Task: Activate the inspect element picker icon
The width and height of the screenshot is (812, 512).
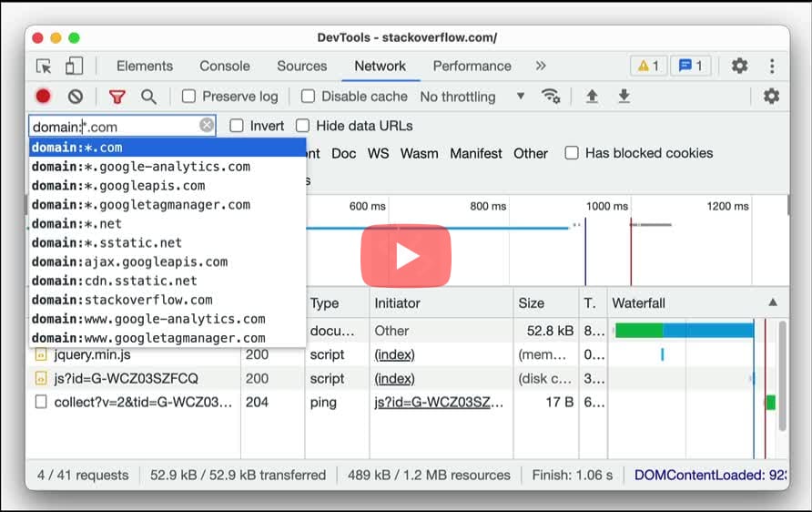Action: coord(44,67)
